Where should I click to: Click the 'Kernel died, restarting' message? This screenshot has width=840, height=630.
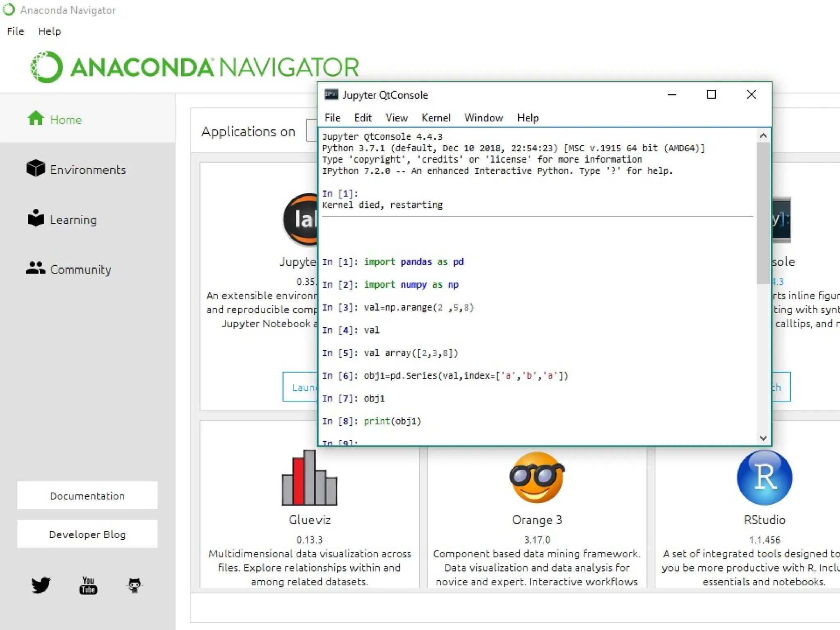(382, 205)
